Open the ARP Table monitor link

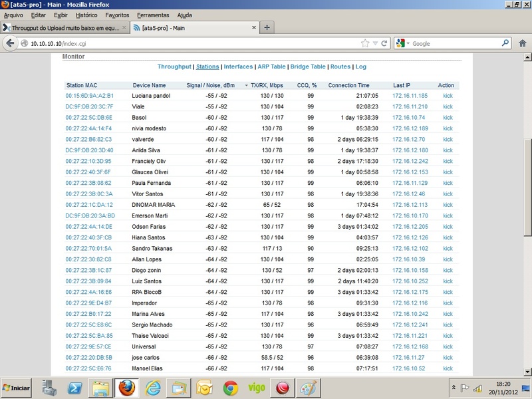(271, 66)
